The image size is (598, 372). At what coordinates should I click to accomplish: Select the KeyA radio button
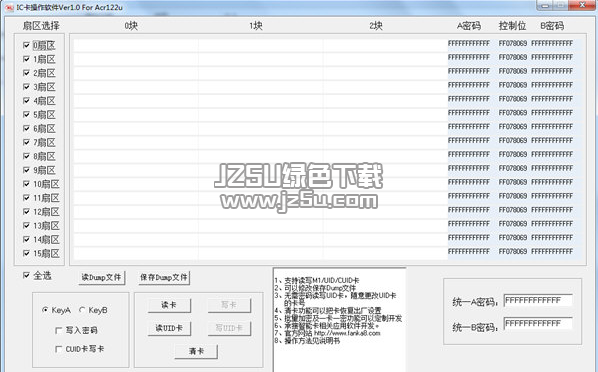[45, 310]
